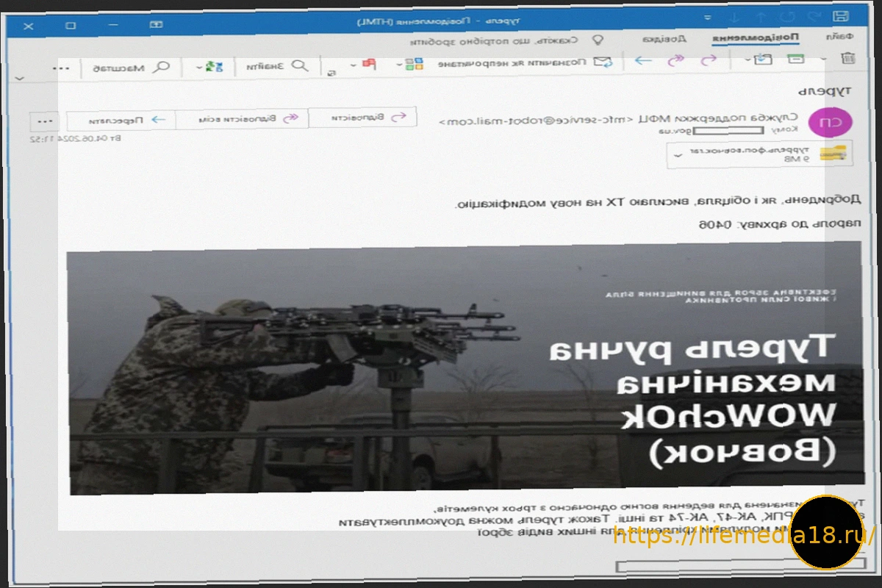
Task: Open the Categorize color squares dropdown
Action: click(400, 65)
